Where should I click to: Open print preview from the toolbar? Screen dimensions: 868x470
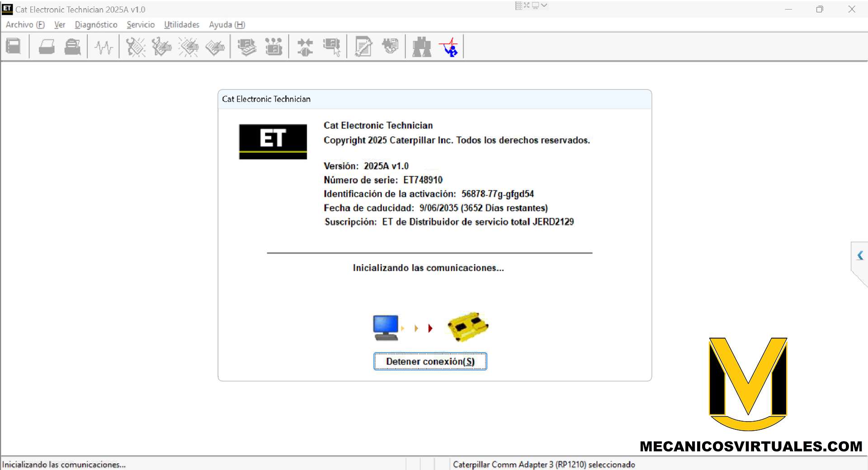[x=72, y=47]
